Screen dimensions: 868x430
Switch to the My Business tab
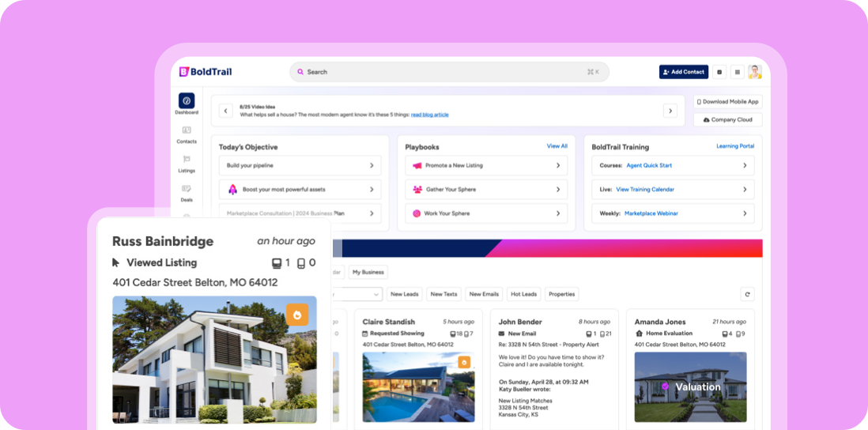coord(368,272)
